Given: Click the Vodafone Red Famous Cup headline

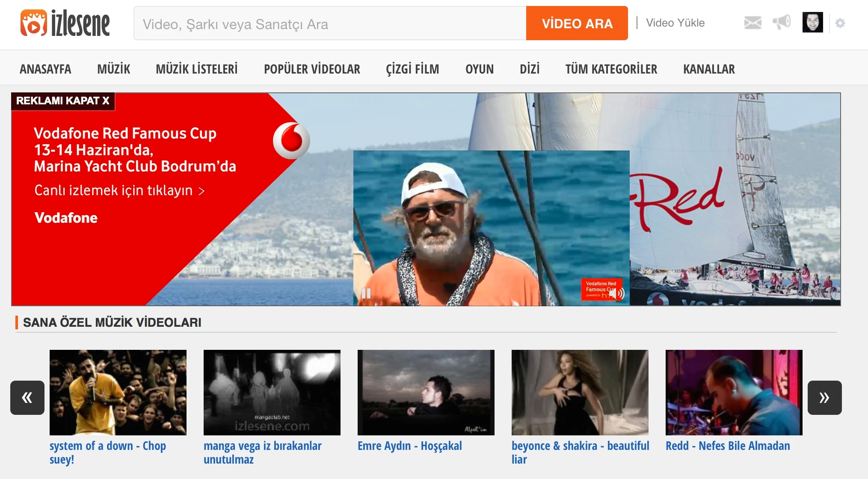Looking at the screenshot, I should click(x=135, y=150).
